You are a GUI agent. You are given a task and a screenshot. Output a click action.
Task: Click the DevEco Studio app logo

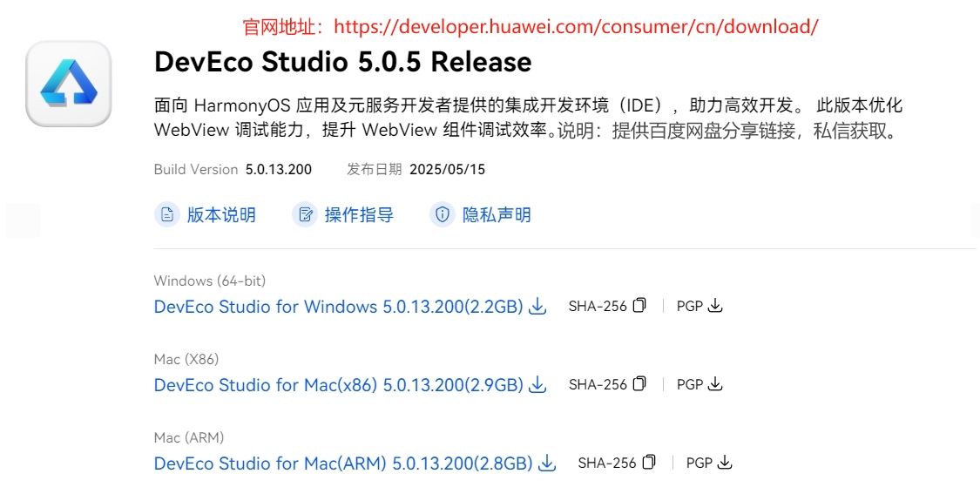(69, 83)
